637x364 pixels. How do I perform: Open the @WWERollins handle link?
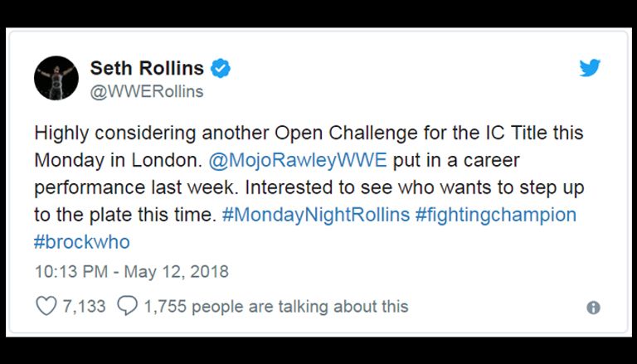pyautogui.click(x=145, y=91)
